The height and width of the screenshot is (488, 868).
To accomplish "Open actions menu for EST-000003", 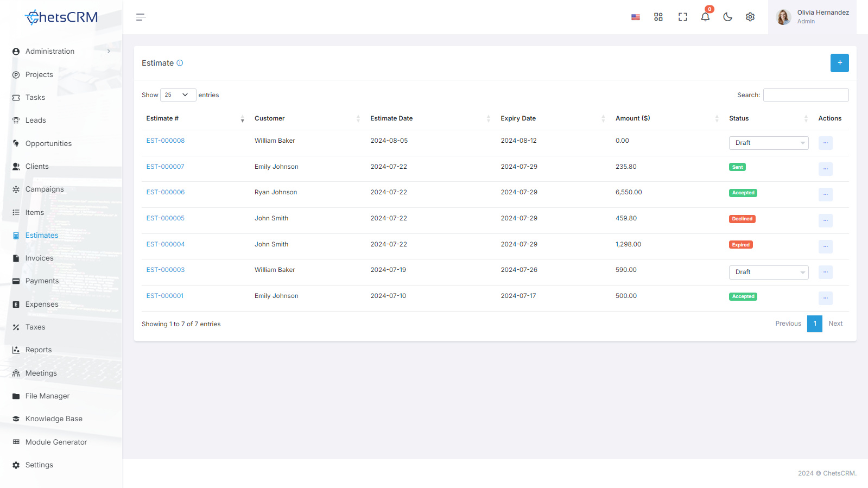I will click(x=825, y=272).
